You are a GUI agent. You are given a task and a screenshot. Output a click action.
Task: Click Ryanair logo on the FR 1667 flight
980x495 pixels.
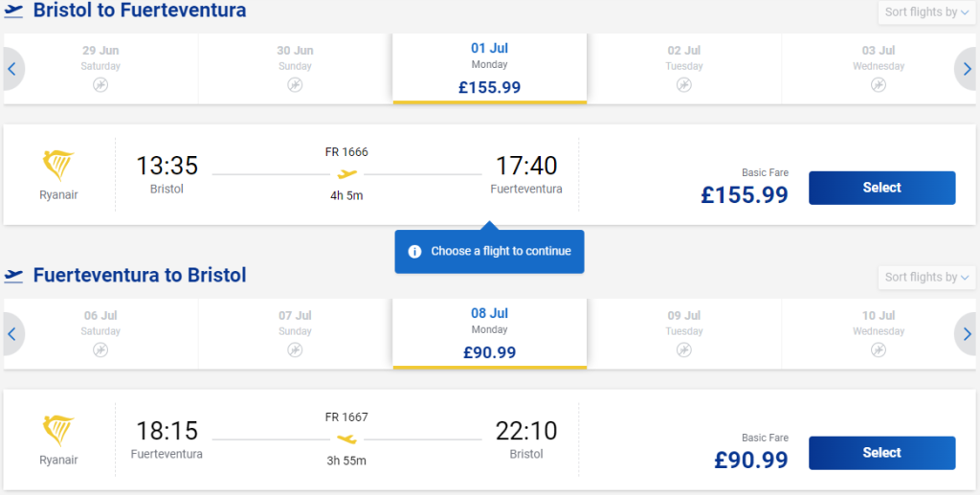58,431
